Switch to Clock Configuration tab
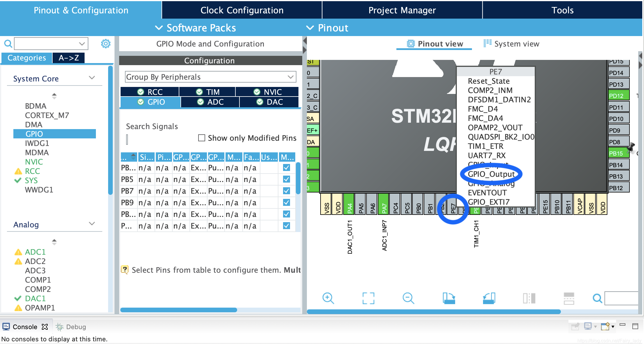644x346 pixels. click(242, 10)
